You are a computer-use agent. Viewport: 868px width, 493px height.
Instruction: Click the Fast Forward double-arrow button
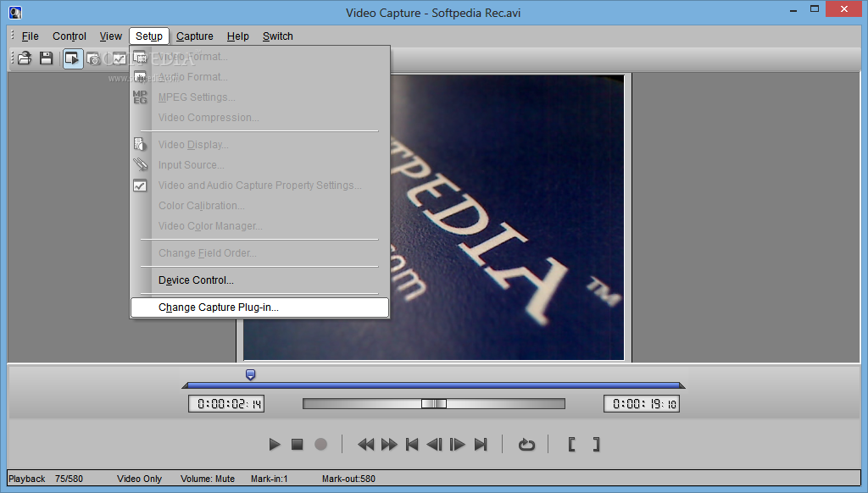pos(389,445)
